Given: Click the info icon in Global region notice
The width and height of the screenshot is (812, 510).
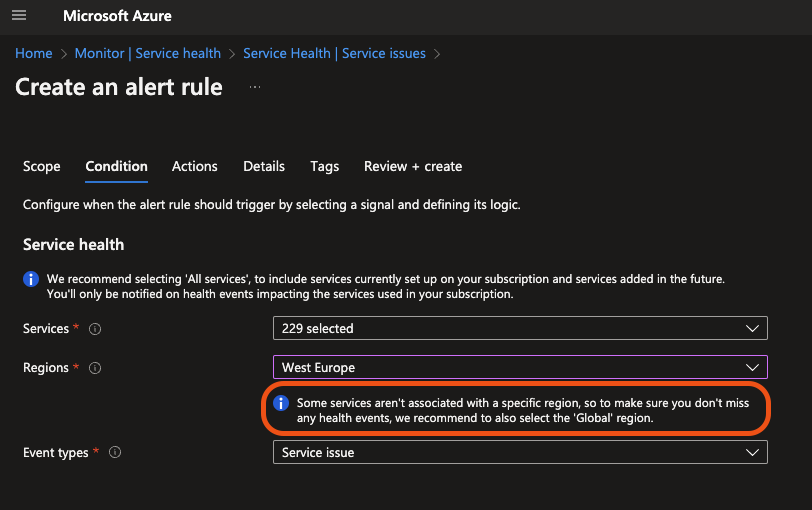Looking at the screenshot, I should [281, 403].
